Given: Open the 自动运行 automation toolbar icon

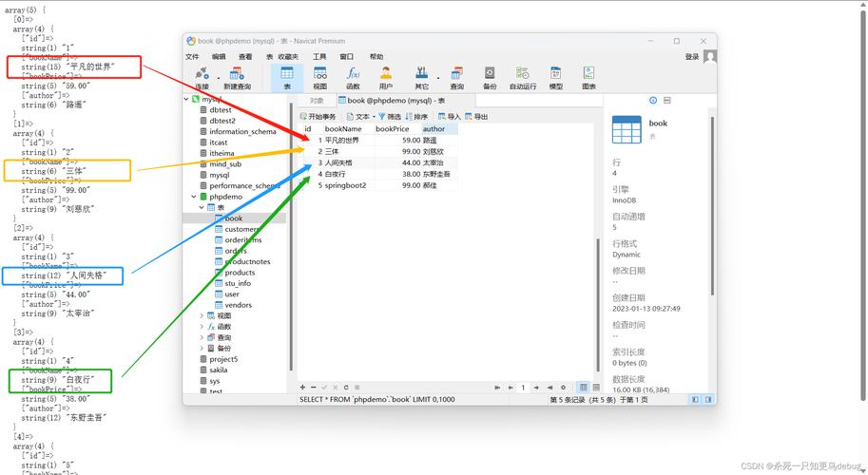Looking at the screenshot, I should tap(523, 78).
